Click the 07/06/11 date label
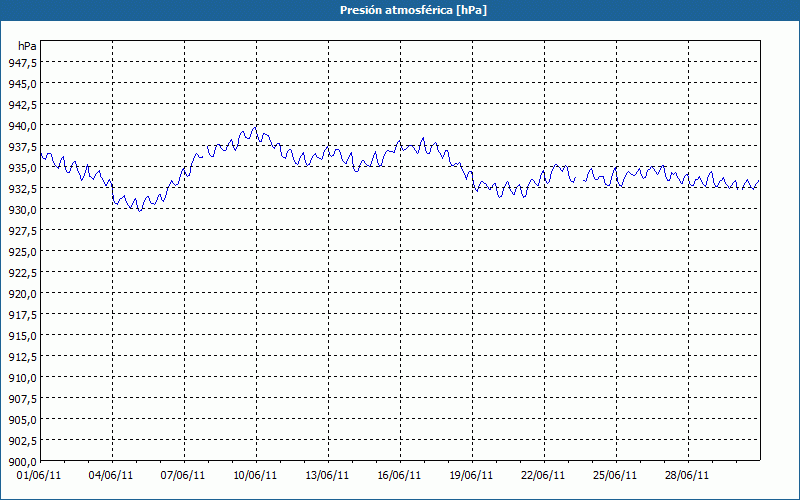Viewport: 800px width, 500px height. click(x=183, y=475)
